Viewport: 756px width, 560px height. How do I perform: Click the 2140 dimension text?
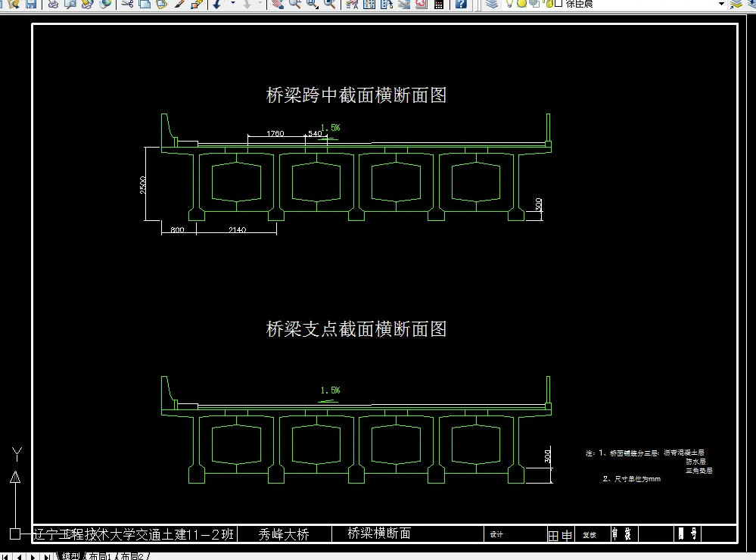tap(237, 229)
